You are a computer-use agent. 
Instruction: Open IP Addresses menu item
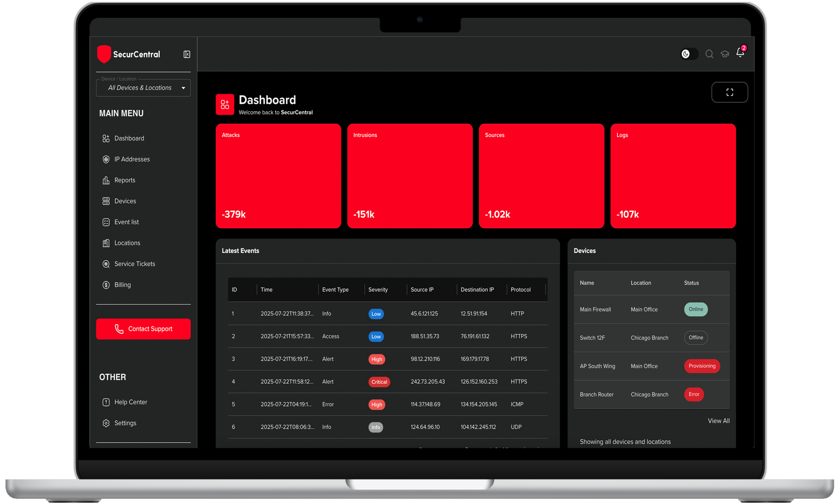coord(132,159)
